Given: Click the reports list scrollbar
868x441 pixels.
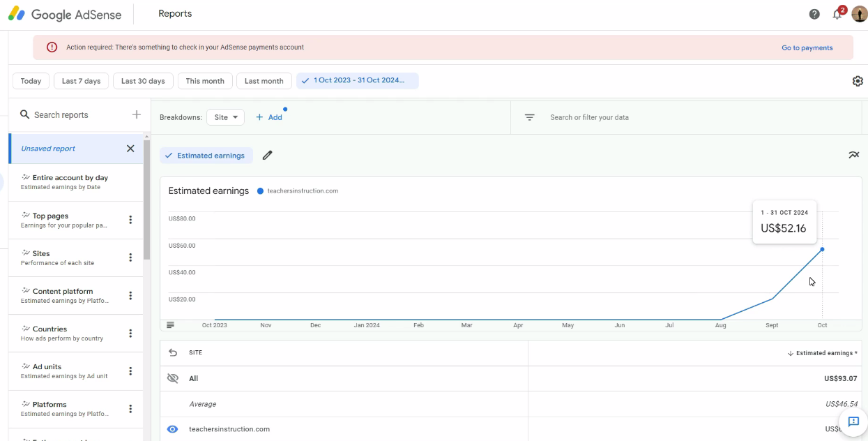Looking at the screenshot, I should click(146, 200).
